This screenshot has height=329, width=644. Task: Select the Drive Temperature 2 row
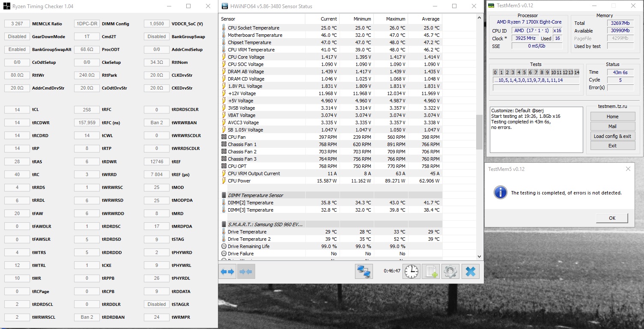[330, 239]
